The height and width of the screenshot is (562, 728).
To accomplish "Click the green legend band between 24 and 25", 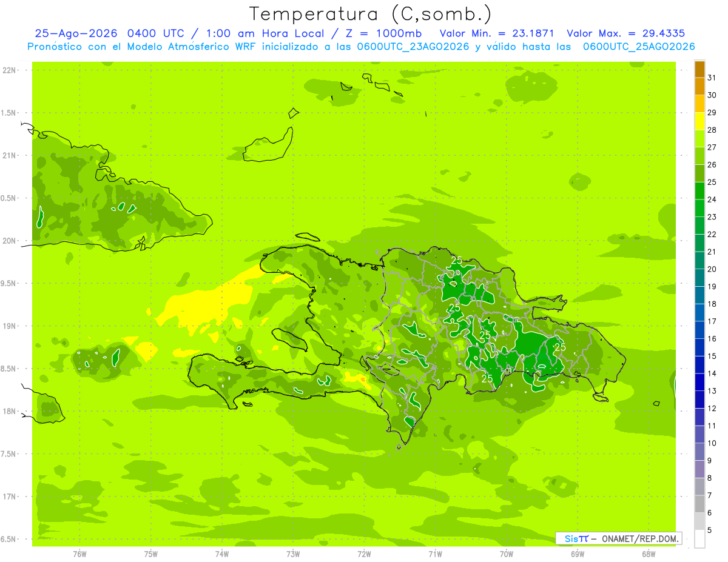I will (x=699, y=191).
